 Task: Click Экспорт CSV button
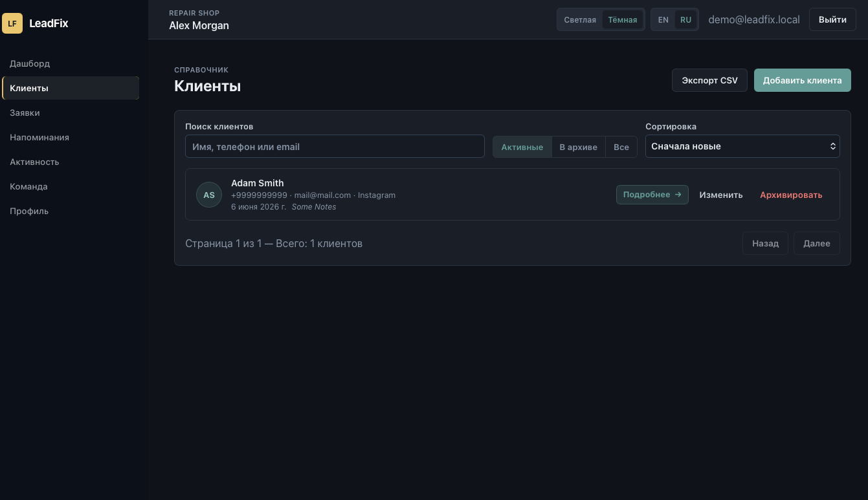(710, 80)
